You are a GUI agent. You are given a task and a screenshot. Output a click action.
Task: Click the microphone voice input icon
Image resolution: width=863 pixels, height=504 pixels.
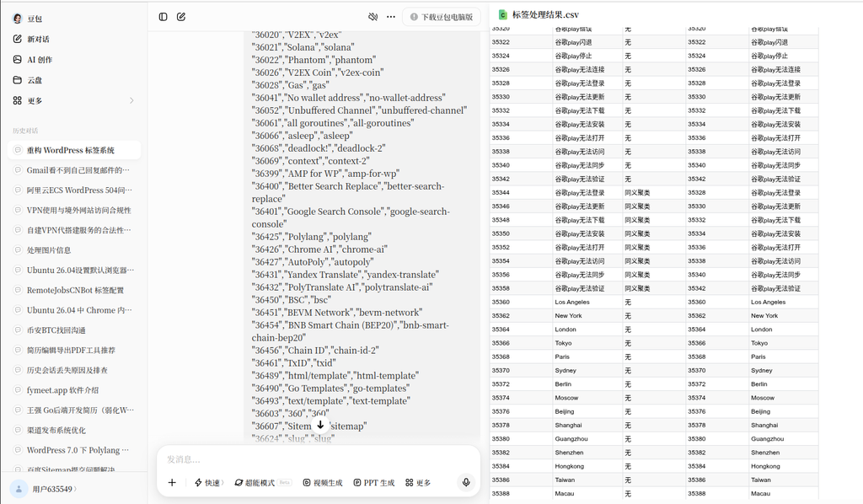click(x=465, y=483)
